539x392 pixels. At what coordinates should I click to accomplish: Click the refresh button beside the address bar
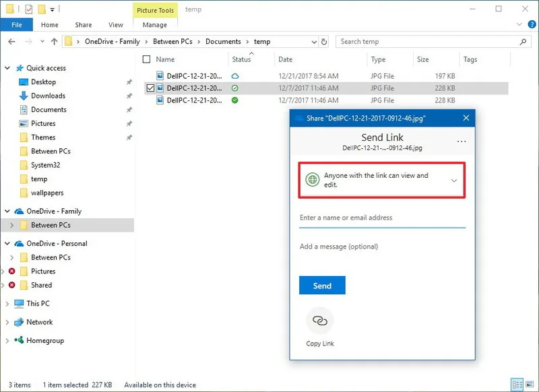click(x=324, y=42)
